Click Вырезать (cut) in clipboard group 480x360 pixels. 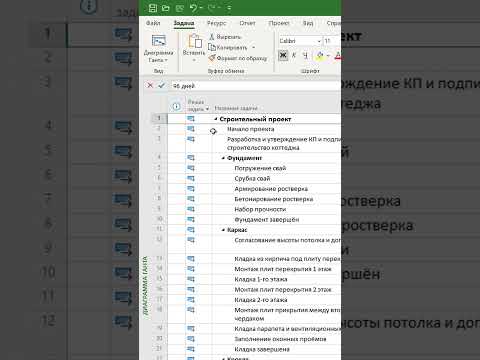[x=225, y=37]
